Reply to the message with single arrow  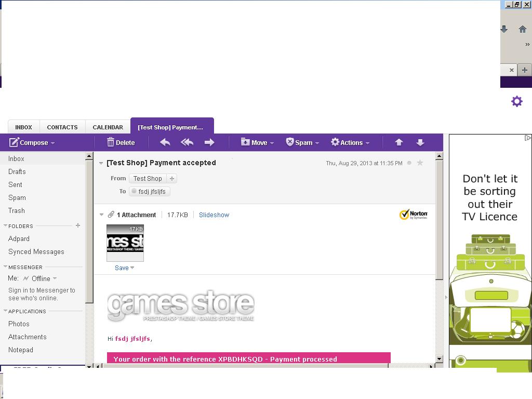point(165,142)
